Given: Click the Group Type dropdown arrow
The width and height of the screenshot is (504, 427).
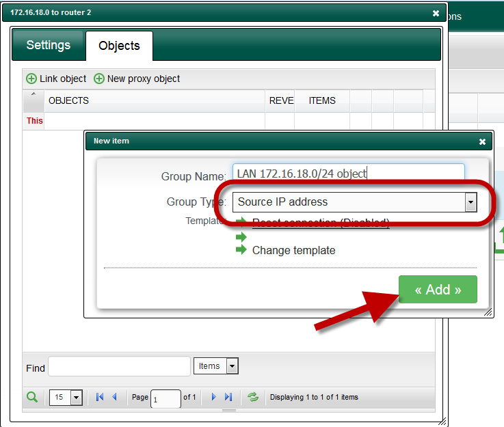Looking at the screenshot, I should click(471, 202).
